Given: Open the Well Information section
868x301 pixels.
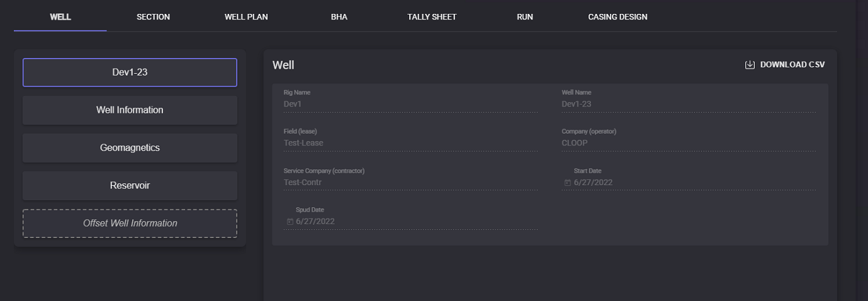Looking at the screenshot, I should click(x=130, y=110).
